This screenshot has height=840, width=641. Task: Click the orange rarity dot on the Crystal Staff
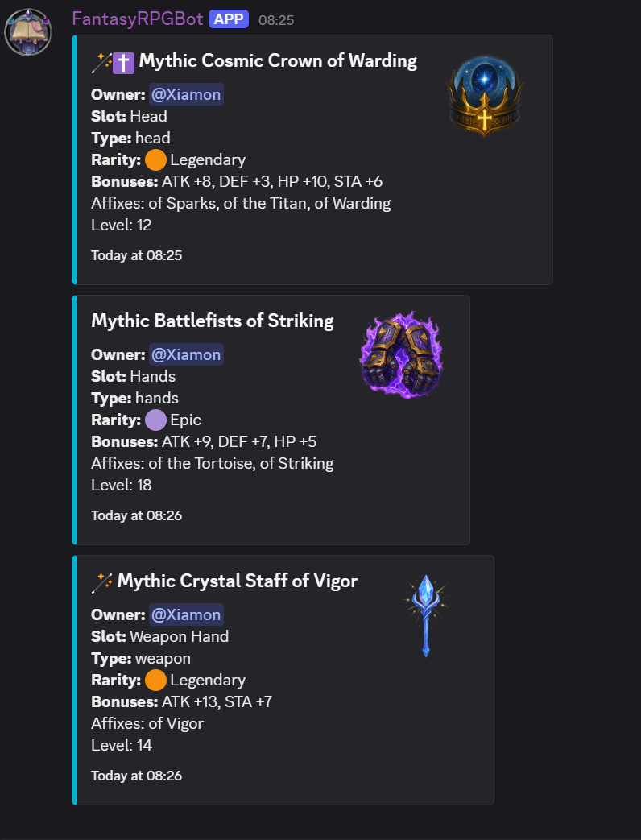click(155, 680)
